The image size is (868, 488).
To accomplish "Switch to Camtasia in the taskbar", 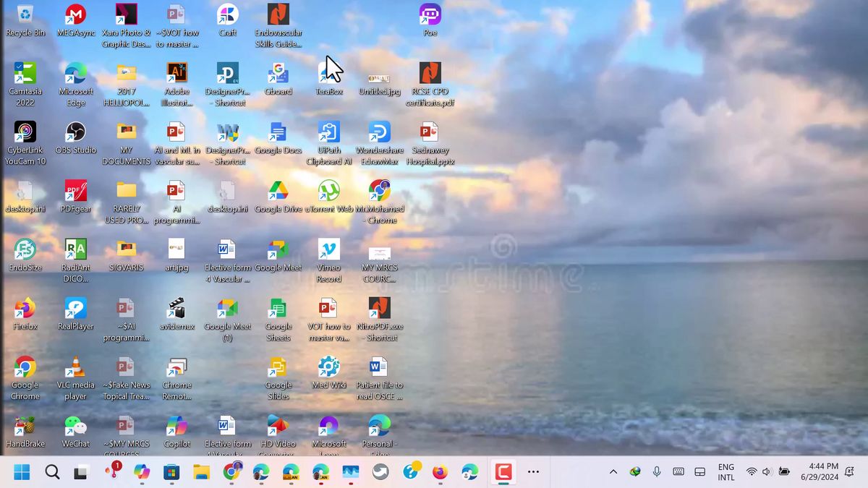I will pos(503,472).
